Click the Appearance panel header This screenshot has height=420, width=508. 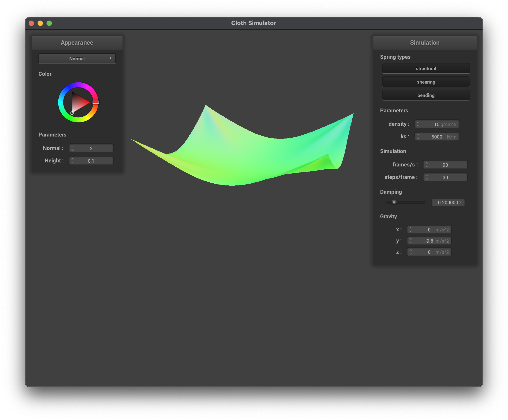pos(77,43)
